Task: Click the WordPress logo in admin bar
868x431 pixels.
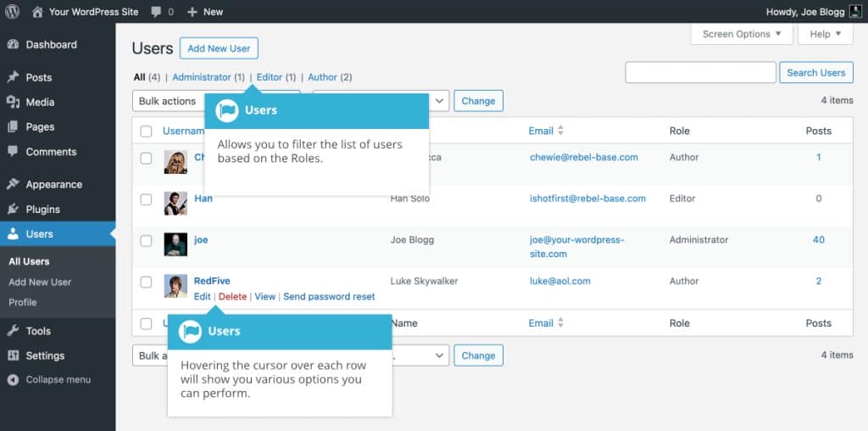Action: coord(12,12)
